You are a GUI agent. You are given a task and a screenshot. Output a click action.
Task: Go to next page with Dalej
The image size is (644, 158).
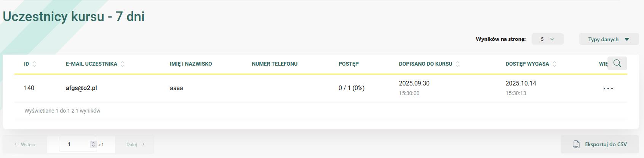coord(135,144)
